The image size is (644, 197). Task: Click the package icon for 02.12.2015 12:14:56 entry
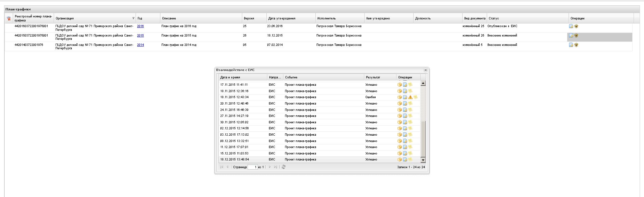(x=399, y=128)
